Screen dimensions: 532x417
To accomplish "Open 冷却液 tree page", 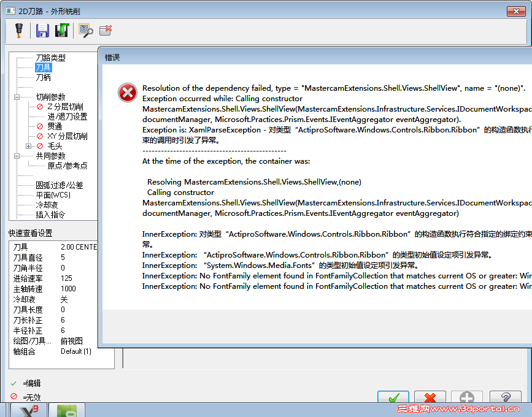I will point(47,205).
